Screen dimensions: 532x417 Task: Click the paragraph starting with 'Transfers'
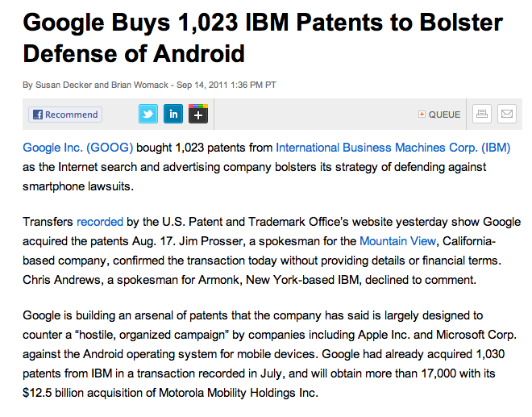(x=271, y=250)
